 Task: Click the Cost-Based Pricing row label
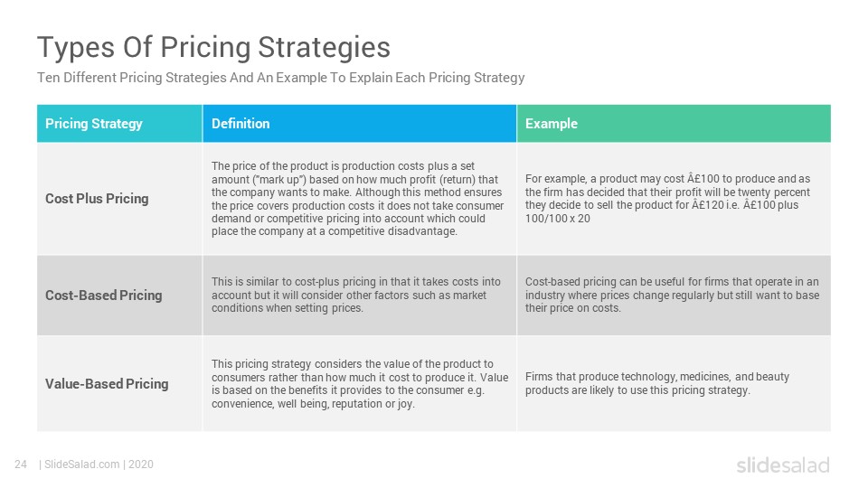tap(103, 296)
